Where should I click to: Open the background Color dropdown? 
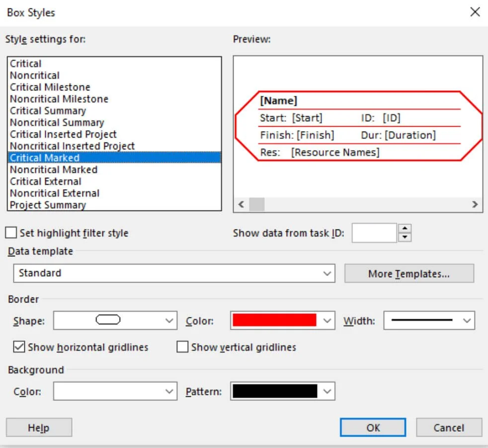[x=115, y=391]
